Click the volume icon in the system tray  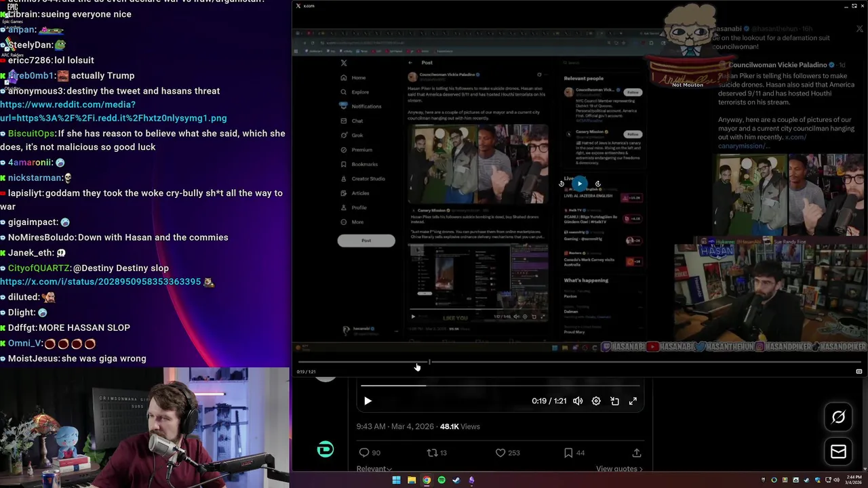pos(837,481)
